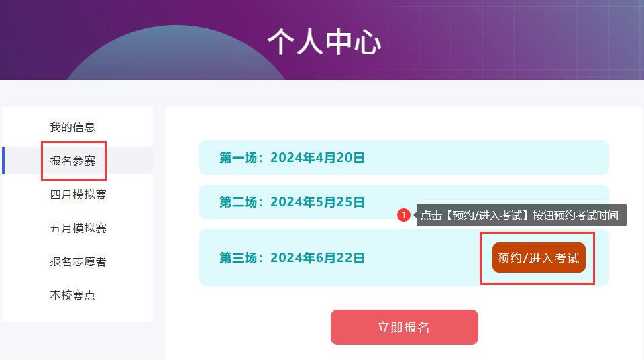Click the red 立即报名 button
This screenshot has height=360, width=644.
[x=404, y=327]
